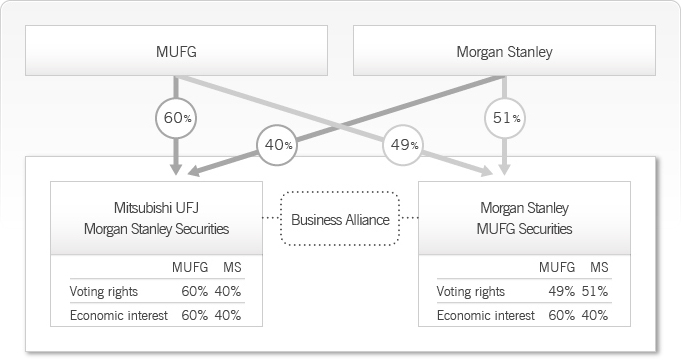Click Economic interest label in right table
This screenshot has height=360, width=681.
[486, 315]
